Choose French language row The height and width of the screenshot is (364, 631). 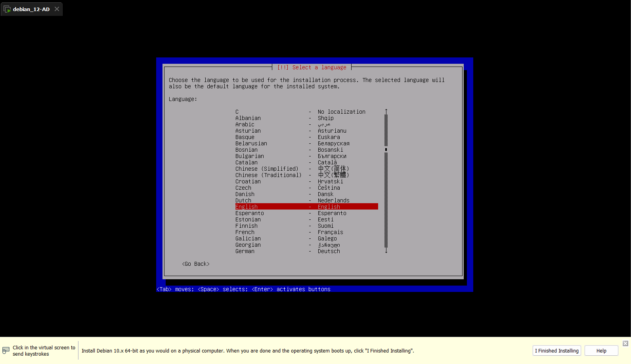[306, 232]
